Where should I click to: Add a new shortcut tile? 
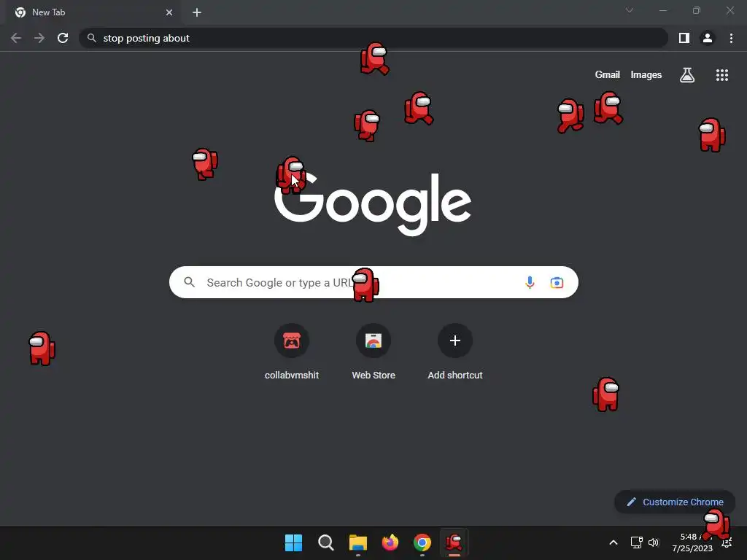[455, 352]
